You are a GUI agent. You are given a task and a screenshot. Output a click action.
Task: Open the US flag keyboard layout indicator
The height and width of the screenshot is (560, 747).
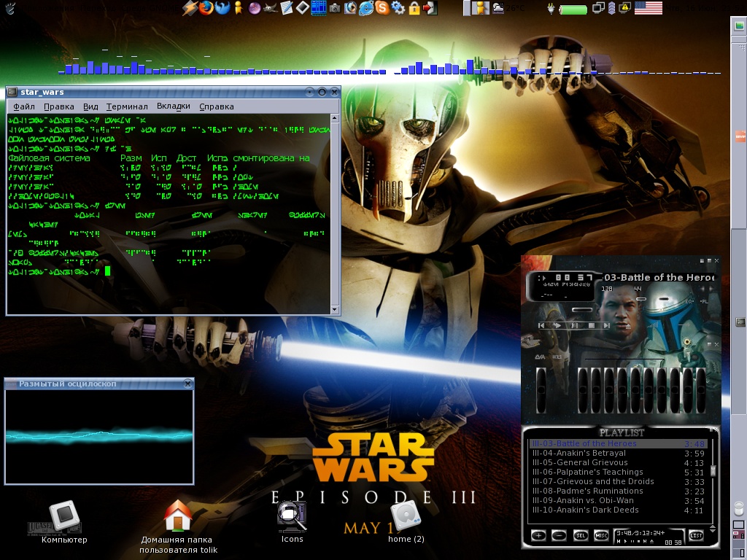tap(649, 7)
